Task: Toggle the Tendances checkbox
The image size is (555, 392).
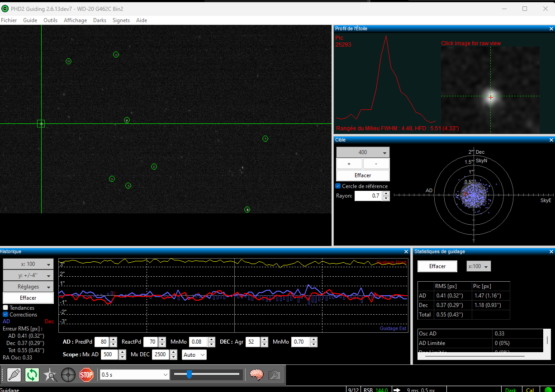Action: [6, 307]
